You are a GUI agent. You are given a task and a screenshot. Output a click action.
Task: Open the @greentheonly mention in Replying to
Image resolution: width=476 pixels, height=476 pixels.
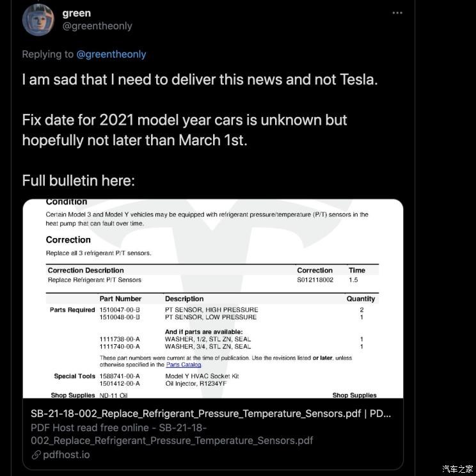111,54
